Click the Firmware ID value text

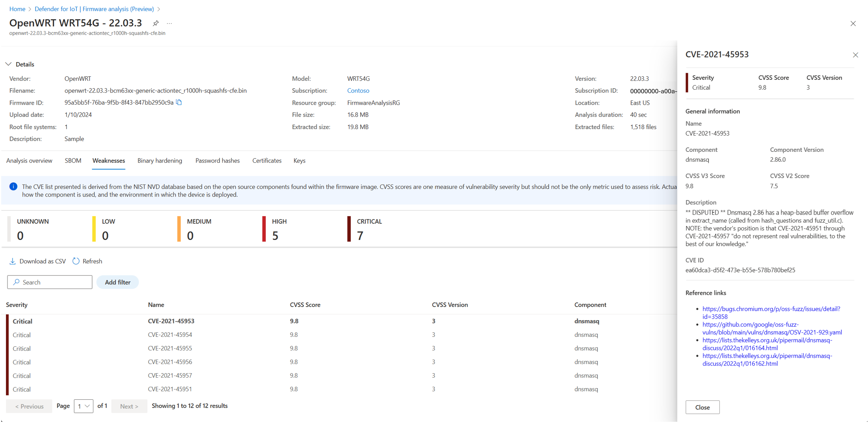119,102
